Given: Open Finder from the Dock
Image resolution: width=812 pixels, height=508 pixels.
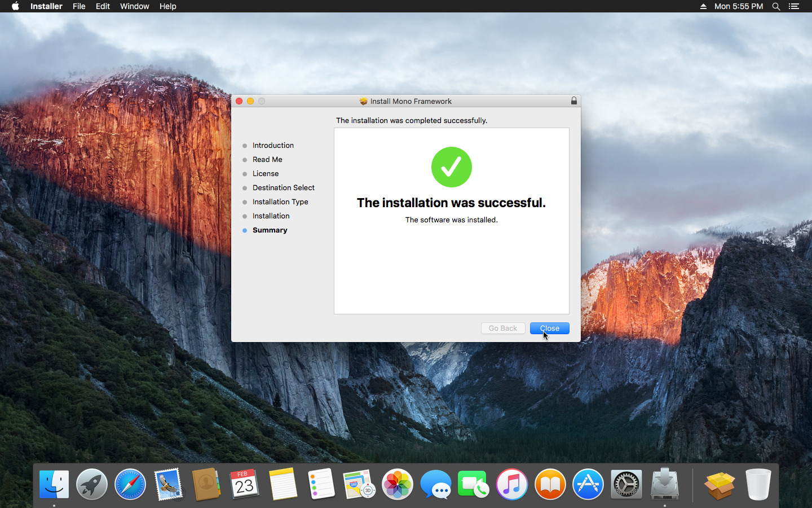Looking at the screenshot, I should [54, 484].
